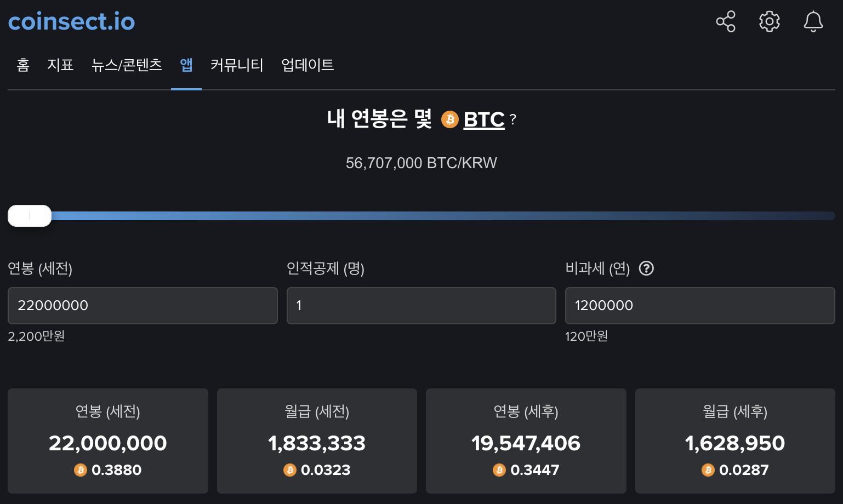Open the 업데이트 tab

point(307,65)
